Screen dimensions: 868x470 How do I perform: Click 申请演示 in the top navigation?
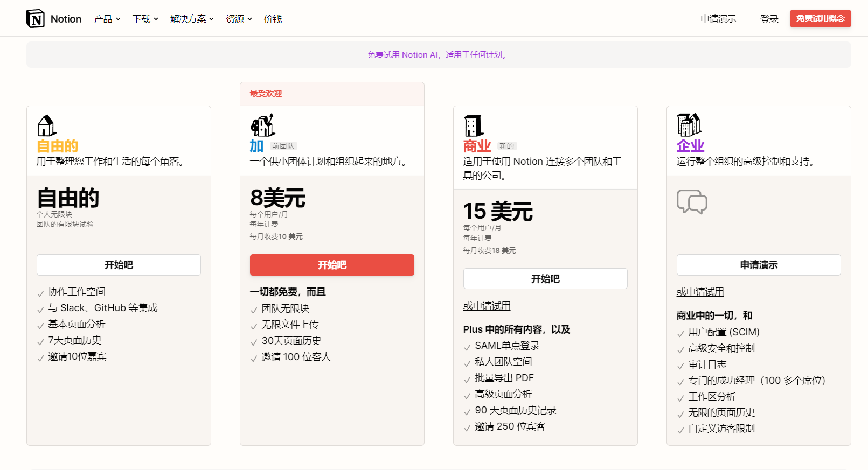pyautogui.click(x=718, y=19)
